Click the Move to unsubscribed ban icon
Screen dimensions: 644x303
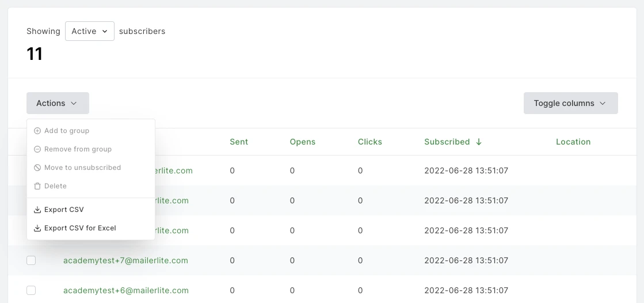(x=37, y=168)
